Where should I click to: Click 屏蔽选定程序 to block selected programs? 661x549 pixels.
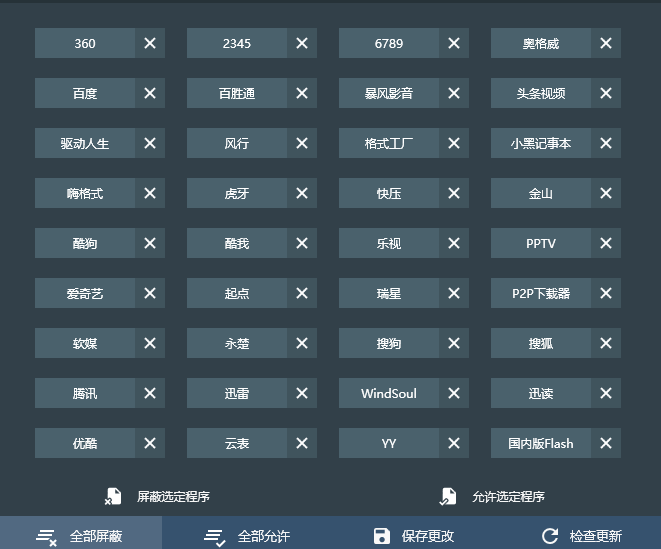pyautogui.click(x=157, y=496)
